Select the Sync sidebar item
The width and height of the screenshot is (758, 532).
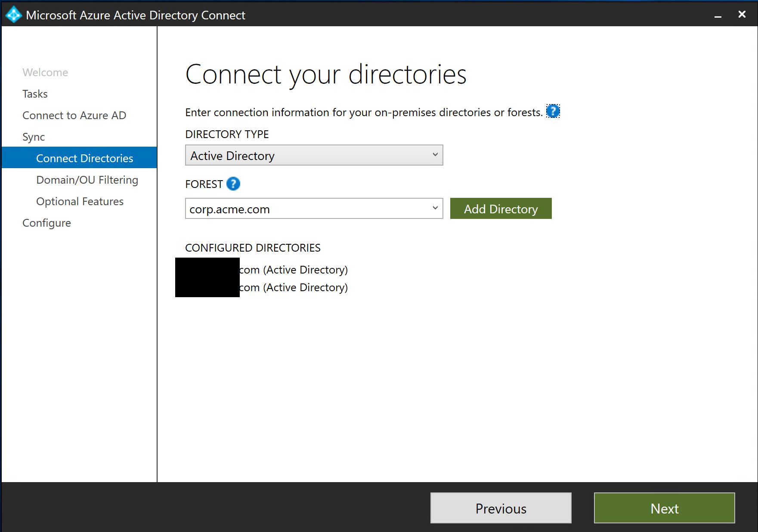coord(34,137)
